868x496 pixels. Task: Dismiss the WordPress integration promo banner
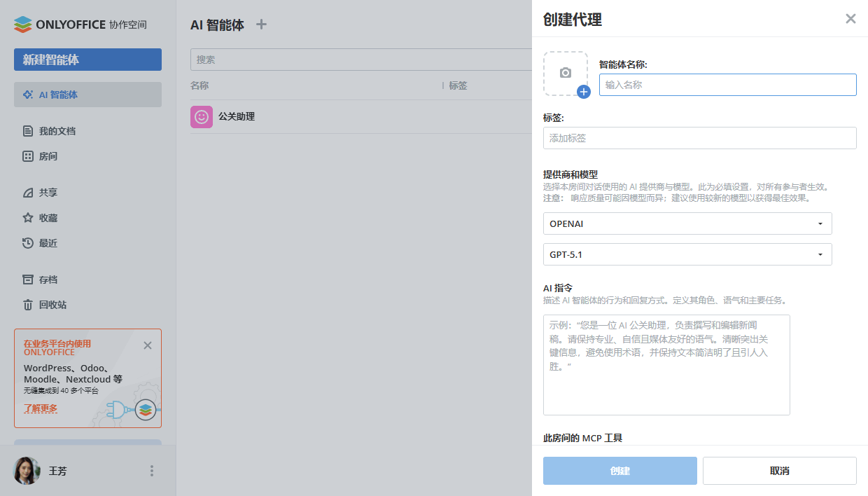[x=148, y=345]
